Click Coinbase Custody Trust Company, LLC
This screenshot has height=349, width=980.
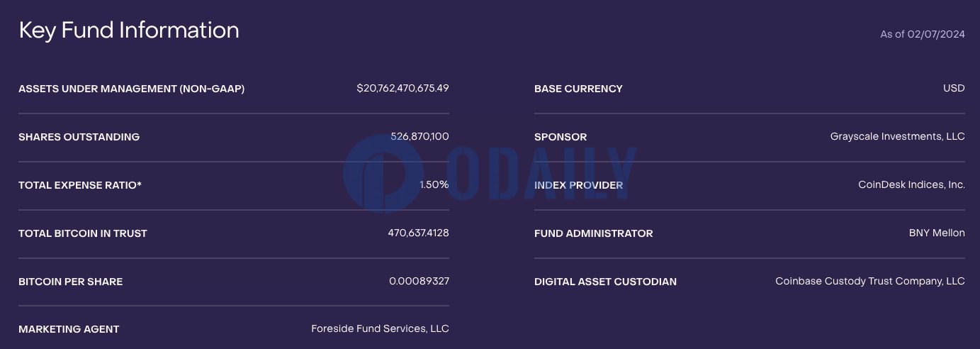(870, 282)
